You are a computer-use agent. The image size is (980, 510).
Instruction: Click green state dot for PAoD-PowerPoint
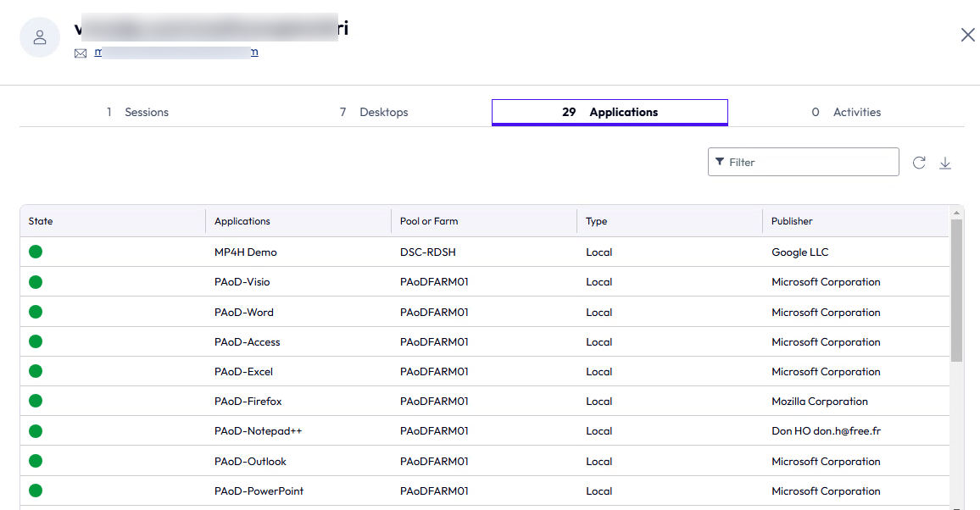pyautogui.click(x=36, y=491)
